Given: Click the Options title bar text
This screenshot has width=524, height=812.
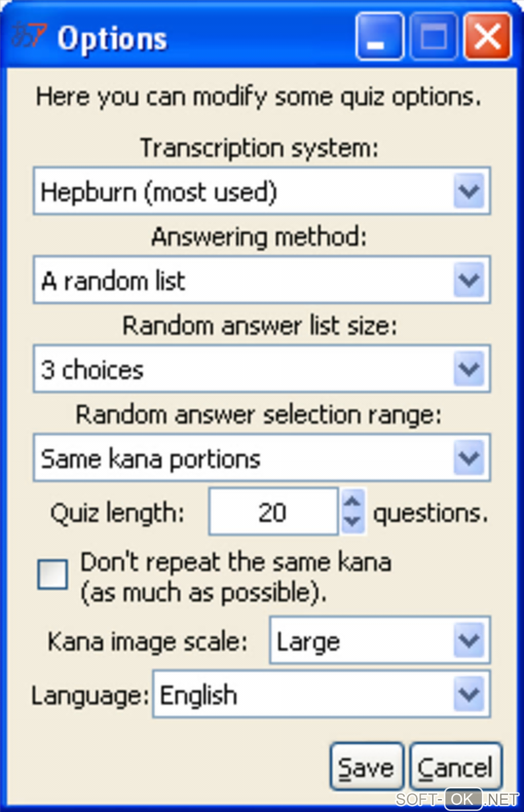Looking at the screenshot, I should point(112,39).
